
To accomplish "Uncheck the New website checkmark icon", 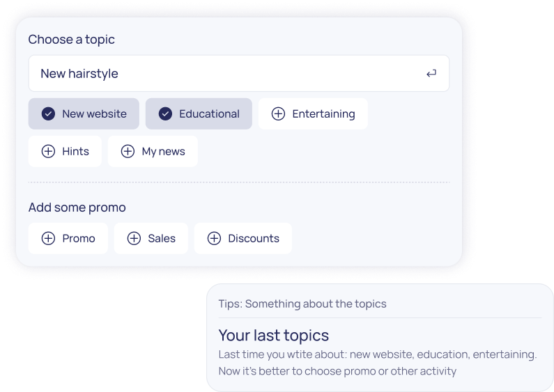I will (48, 114).
